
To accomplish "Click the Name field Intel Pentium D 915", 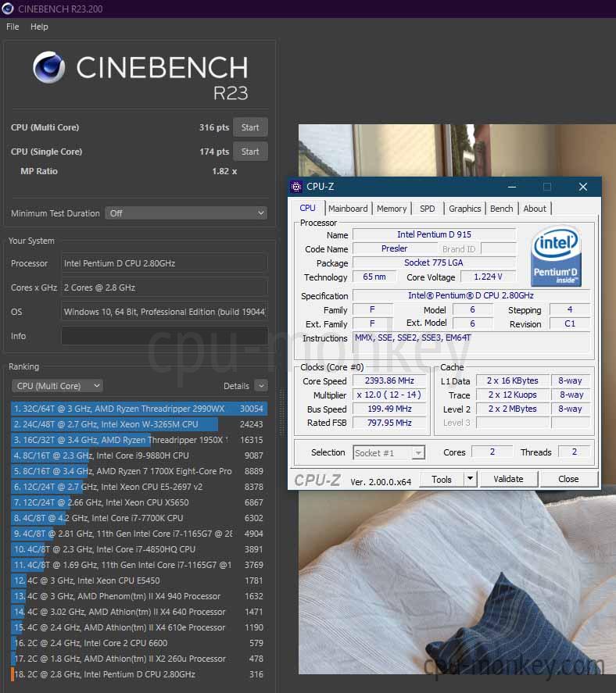I will click(435, 234).
